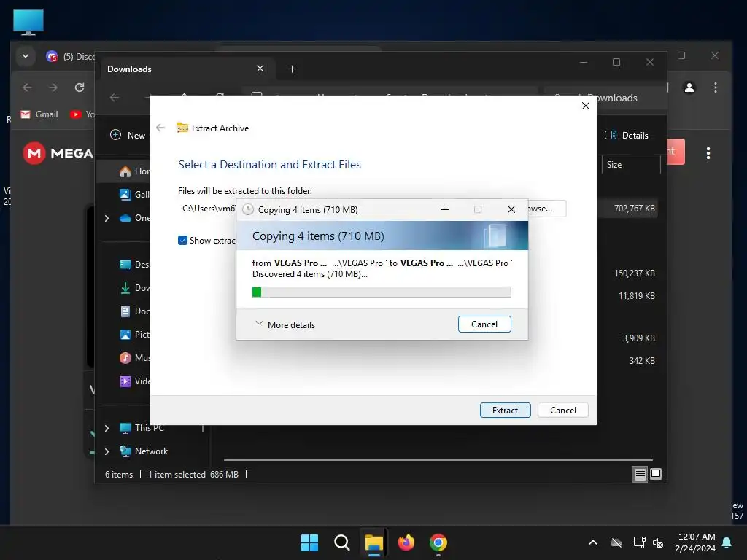Open New menu in File Explorer
747x560 pixels.
tap(128, 135)
